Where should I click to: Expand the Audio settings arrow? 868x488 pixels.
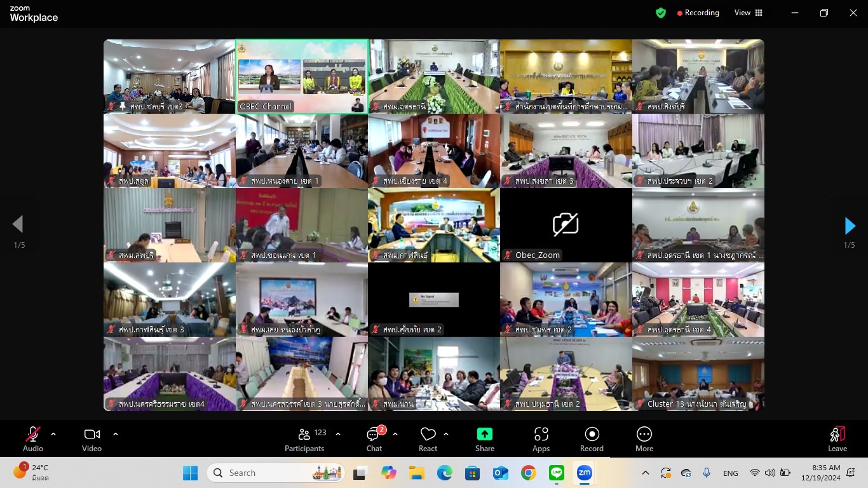pos(53,435)
